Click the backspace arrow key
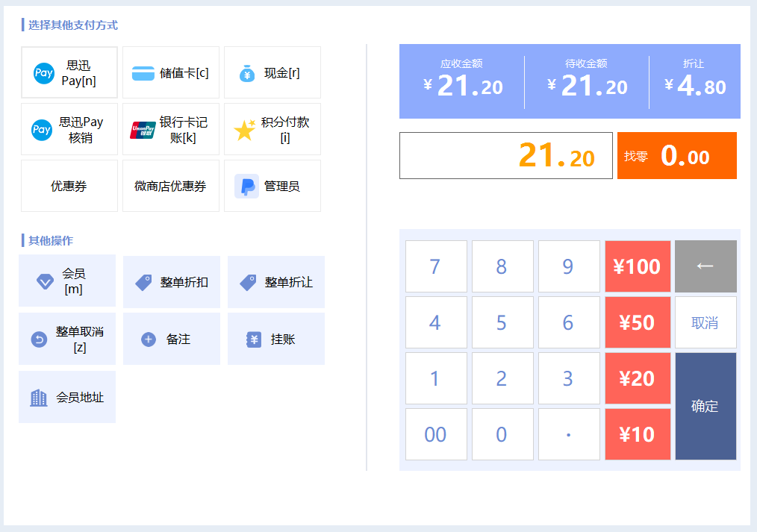Screen dimensions: 757x532 click(x=705, y=266)
